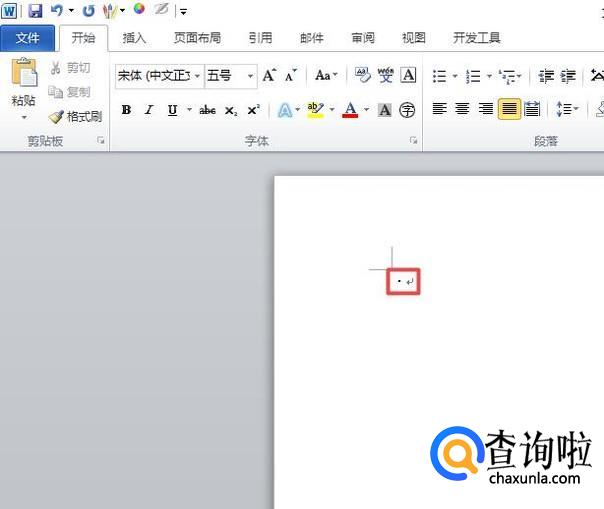Apply Subscript formatting
The width and height of the screenshot is (604, 509).
point(231,111)
